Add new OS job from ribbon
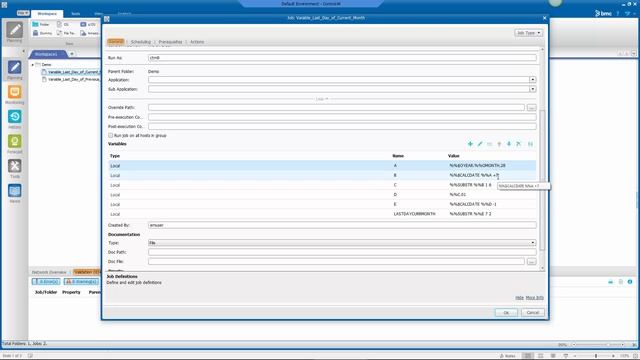This screenshot has height=360, width=640. [x=64, y=24]
